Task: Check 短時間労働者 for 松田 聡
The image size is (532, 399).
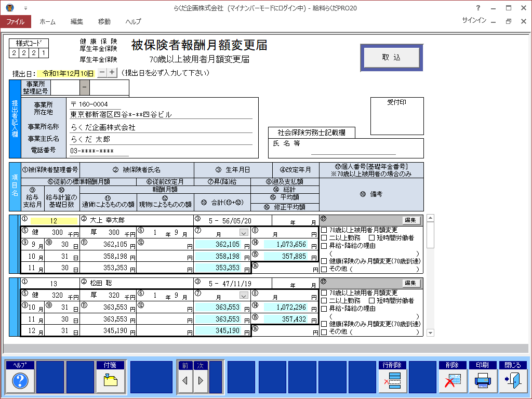Action: 371,301
